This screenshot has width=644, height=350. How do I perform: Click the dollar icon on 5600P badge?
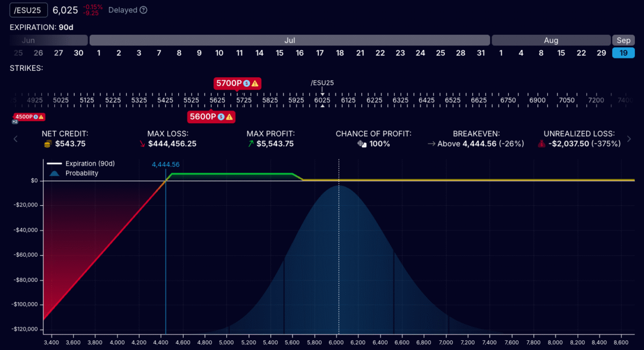[221, 117]
